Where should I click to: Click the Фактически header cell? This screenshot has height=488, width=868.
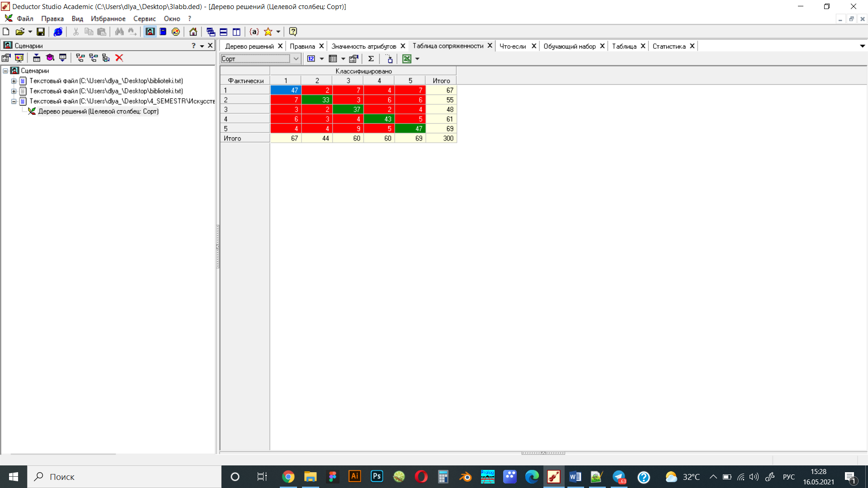click(x=245, y=80)
